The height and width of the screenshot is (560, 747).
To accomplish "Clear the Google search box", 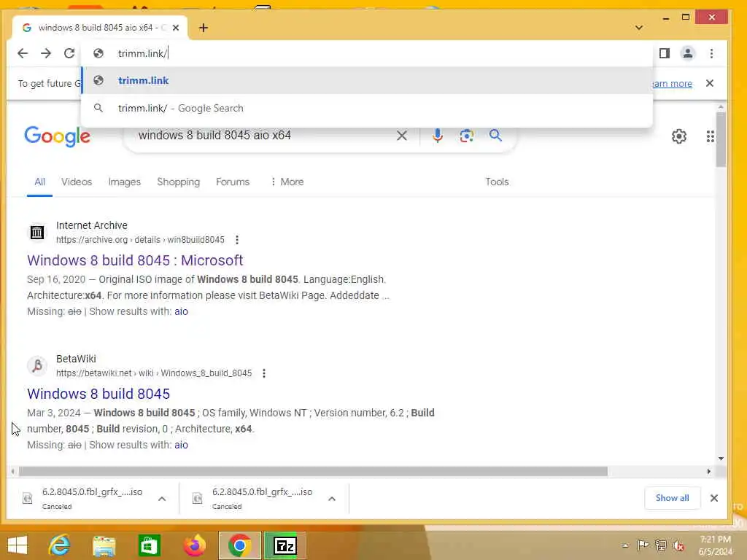I will tap(402, 136).
